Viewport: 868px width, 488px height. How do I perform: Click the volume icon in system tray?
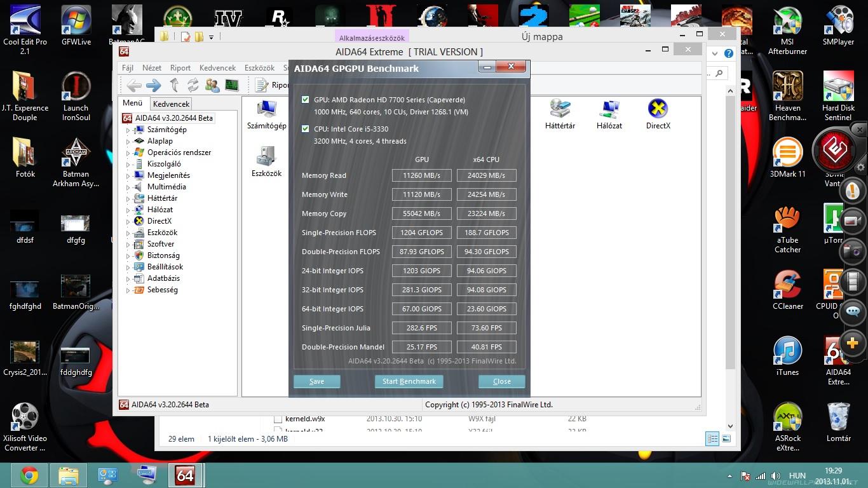point(775,476)
